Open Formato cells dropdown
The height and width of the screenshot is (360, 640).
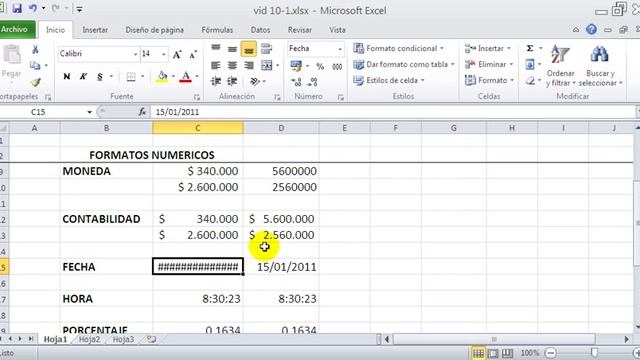[x=489, y=80]
